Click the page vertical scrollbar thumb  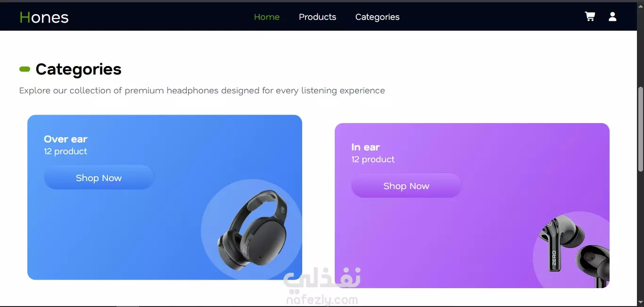click(640, 129)
